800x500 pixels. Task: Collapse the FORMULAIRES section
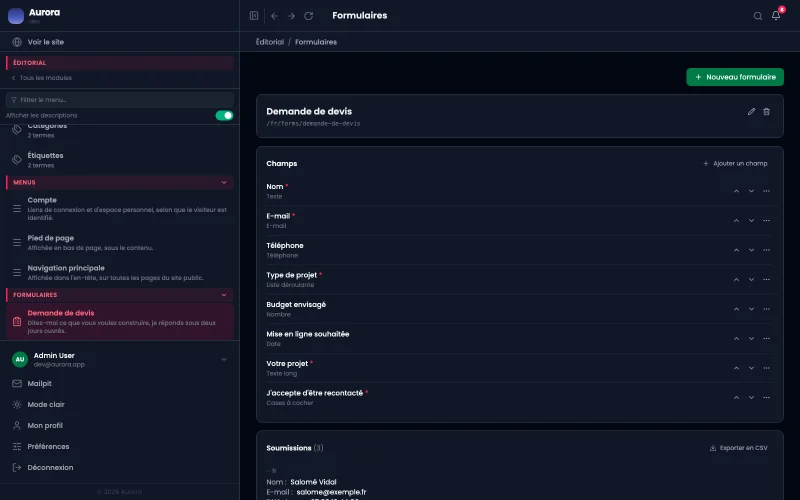tap(224, 295)
